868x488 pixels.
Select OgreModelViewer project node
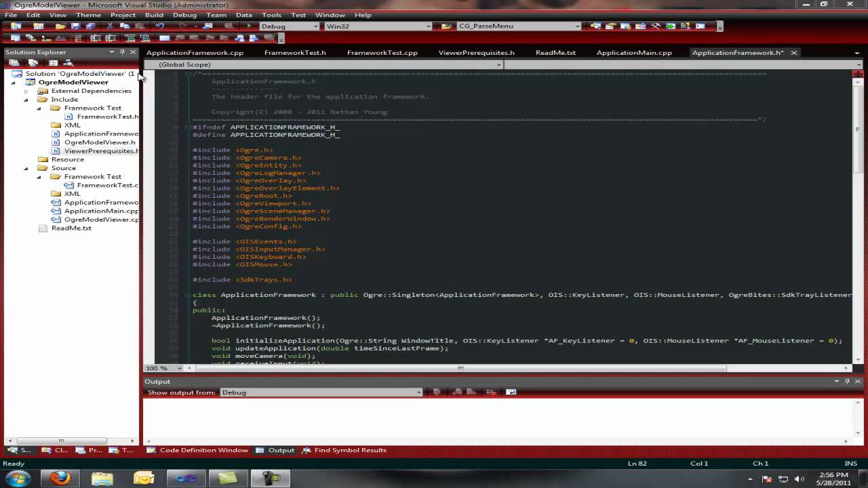[x=73, y=82]
